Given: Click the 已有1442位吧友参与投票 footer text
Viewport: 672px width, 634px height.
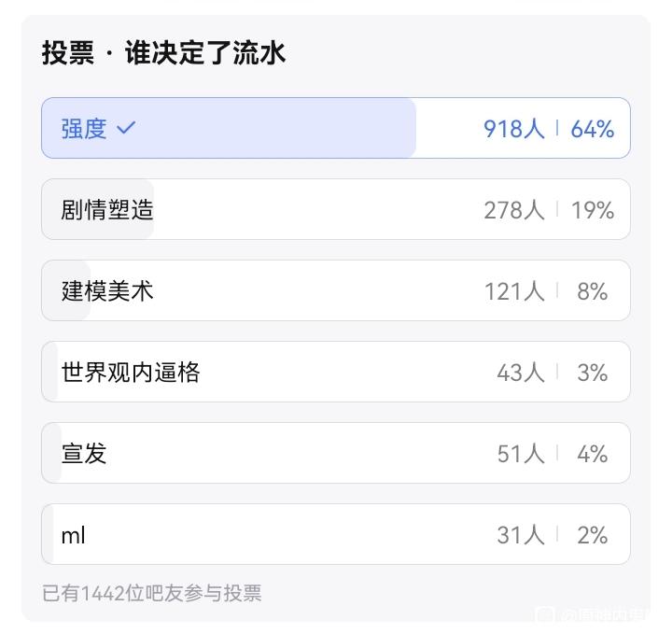Looking at the screenshot, I should [152, 592].
